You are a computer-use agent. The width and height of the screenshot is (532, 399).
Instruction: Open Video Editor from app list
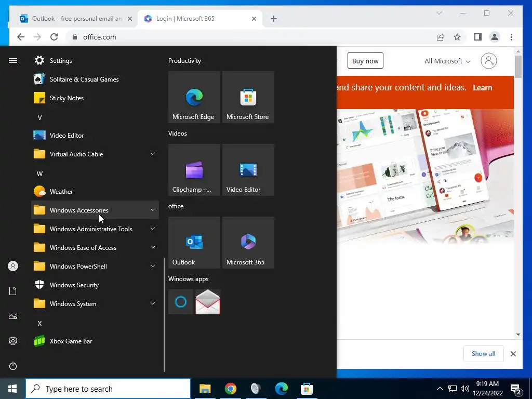[x=95, y=136]
